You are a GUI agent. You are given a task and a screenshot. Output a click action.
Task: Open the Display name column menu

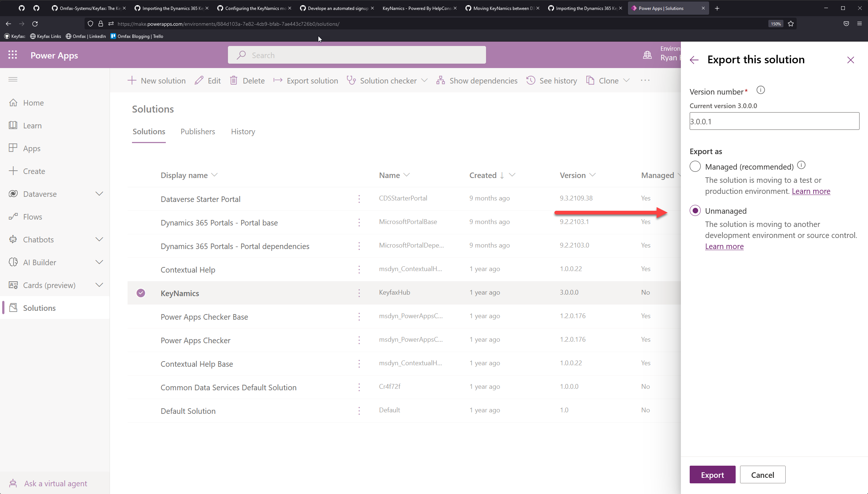tap(214, 175)
